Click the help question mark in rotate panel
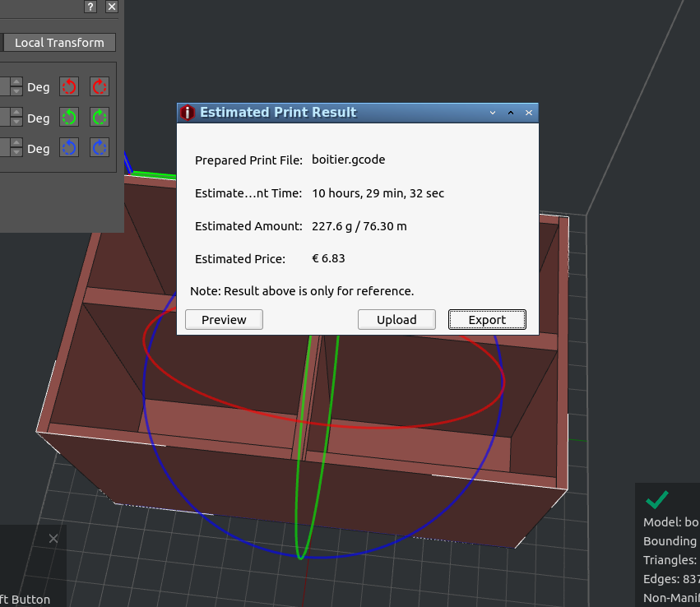Viewport: 700px width, 607px height. pyautogui.click(x=90, y=7)
